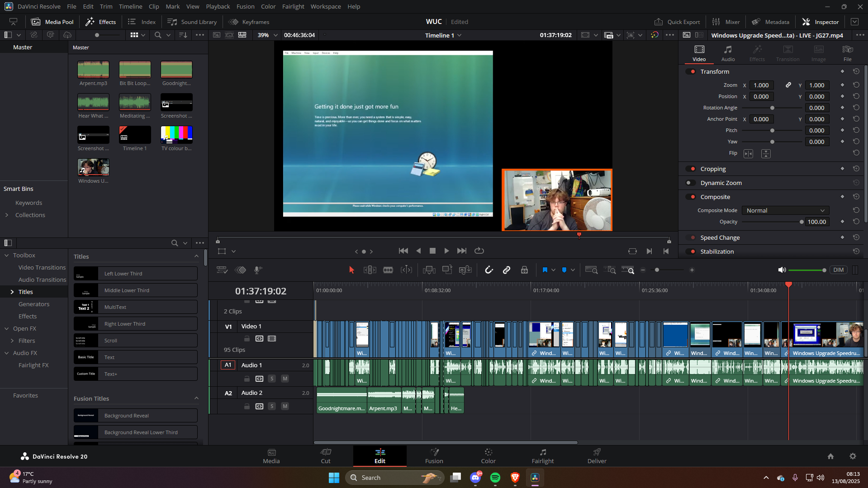Viewport: 868px width, 488px height.
Task: Select TV colour bars thumbnail
Action: 176,135
